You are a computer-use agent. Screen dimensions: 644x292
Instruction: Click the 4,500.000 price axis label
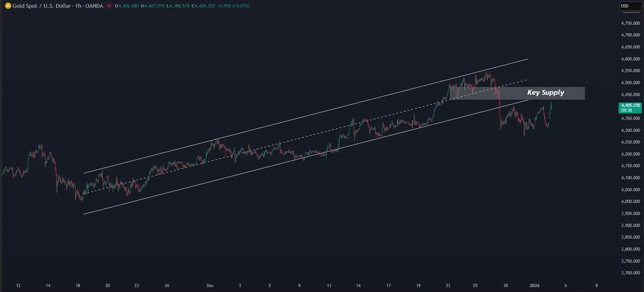pos(631,83)
